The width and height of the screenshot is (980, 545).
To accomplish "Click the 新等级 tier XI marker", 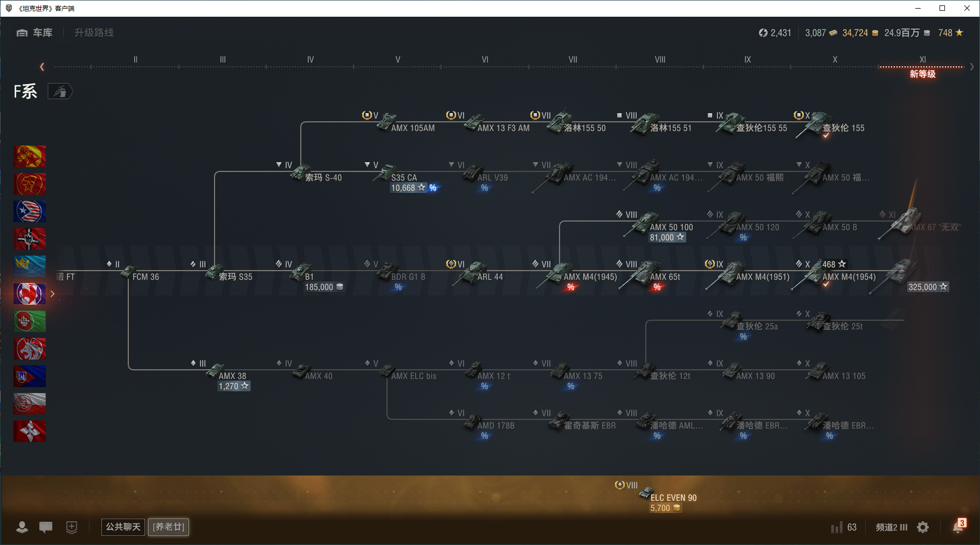I will click(x=922, y=73).
